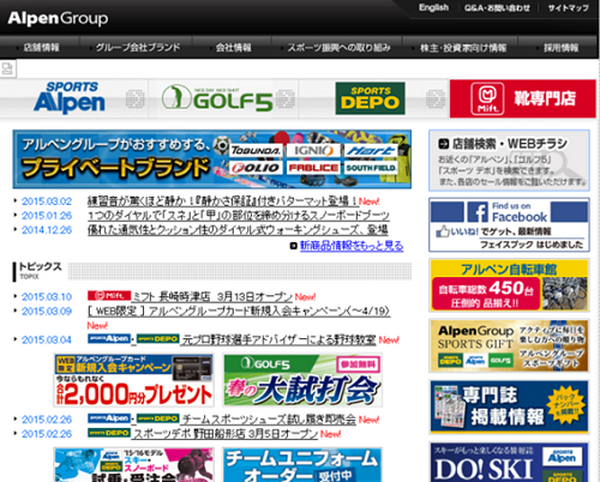600x482 pixels.
Task: Switch to the English site link
Action: click(x=434, y=8)
